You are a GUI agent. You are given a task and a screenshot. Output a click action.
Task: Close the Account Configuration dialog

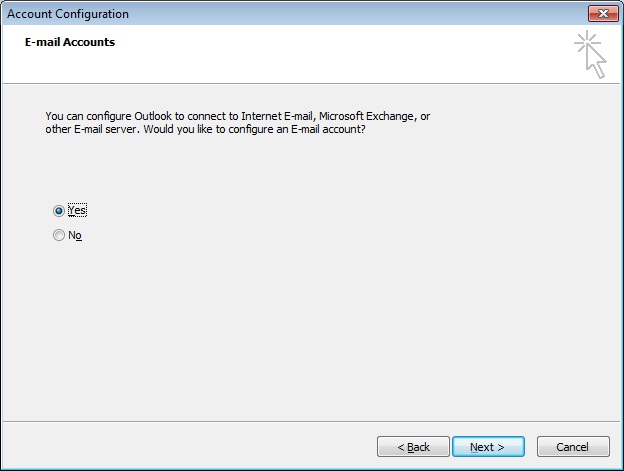601,14
